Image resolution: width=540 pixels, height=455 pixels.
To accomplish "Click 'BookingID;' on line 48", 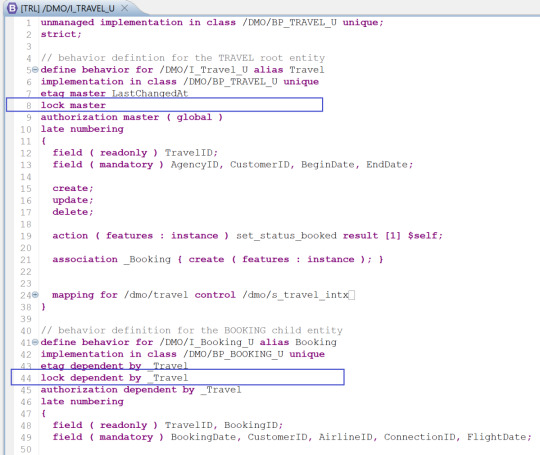I will [253, 425].
